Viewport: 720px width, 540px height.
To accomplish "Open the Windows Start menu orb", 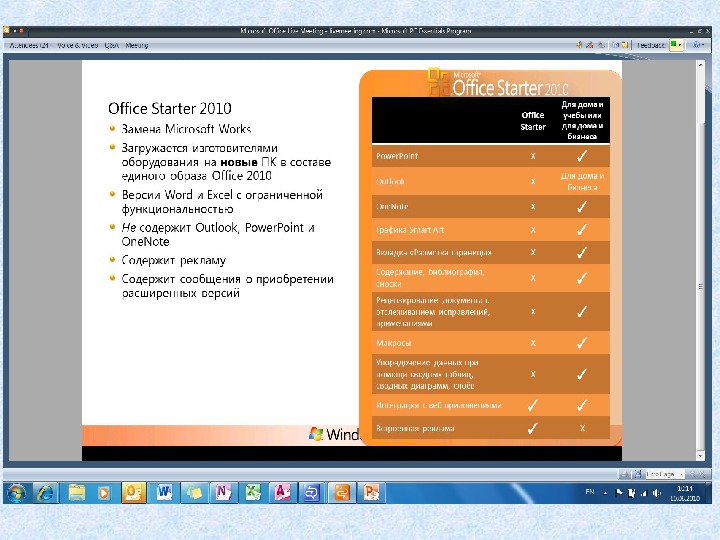I will coord(17,493).
